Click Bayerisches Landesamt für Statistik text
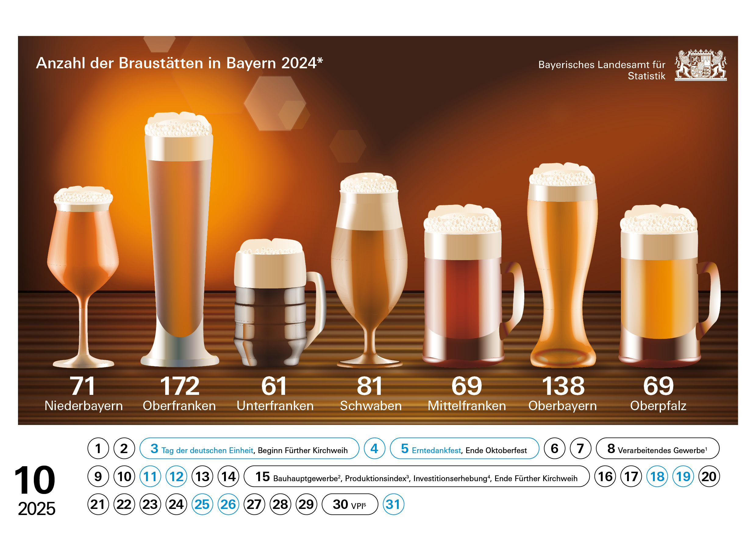756x533 pixels. (x=601, y=70)
